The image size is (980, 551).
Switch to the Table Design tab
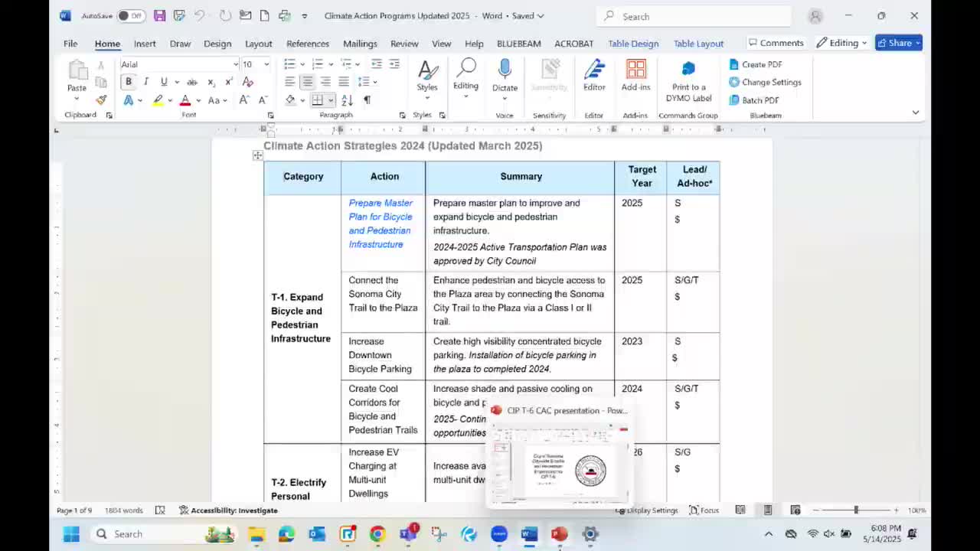pyautogui.click(x=632, y=44)
